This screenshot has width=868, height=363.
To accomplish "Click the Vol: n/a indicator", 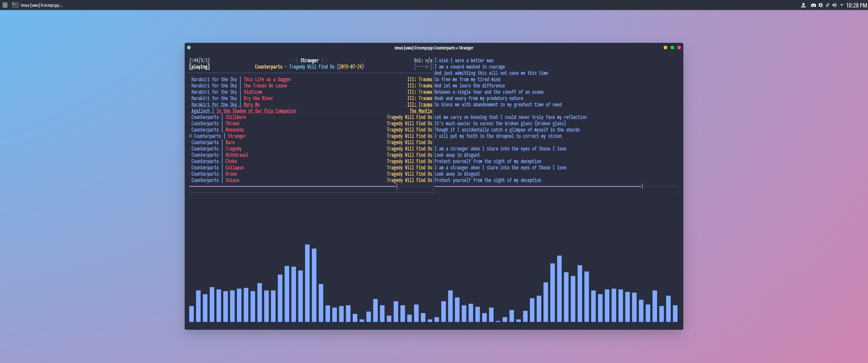I will 423,60.
